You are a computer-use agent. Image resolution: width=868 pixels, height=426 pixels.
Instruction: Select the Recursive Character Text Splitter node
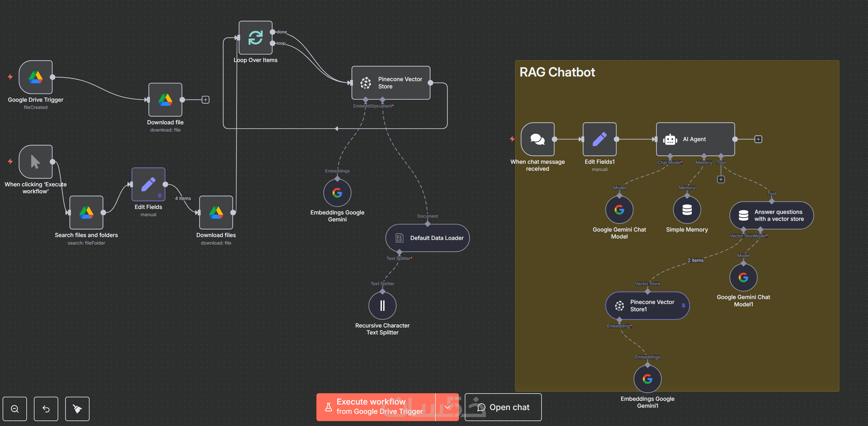382,306
